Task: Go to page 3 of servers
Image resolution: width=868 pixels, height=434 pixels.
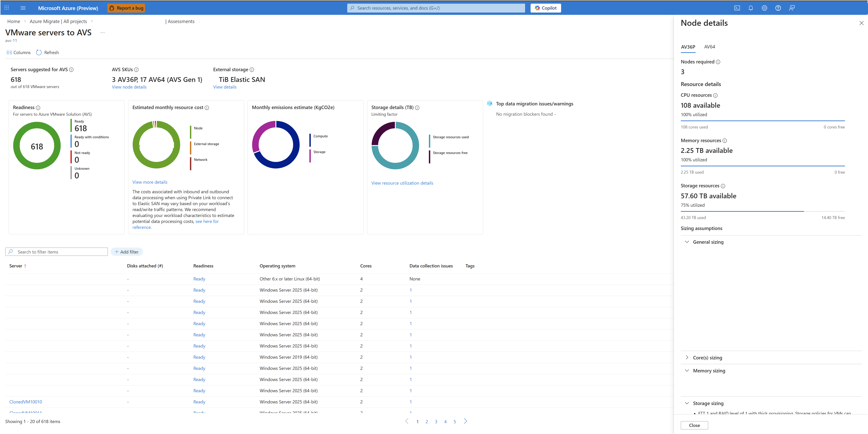Action: (x=436, y=421)
